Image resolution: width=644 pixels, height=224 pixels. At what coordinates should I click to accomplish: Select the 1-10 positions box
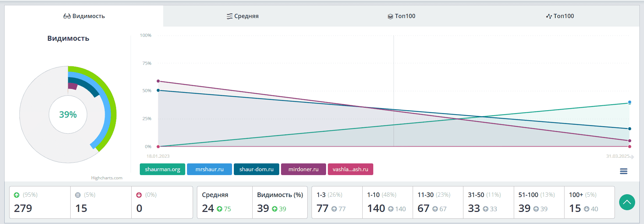click(x=387, y=202)
